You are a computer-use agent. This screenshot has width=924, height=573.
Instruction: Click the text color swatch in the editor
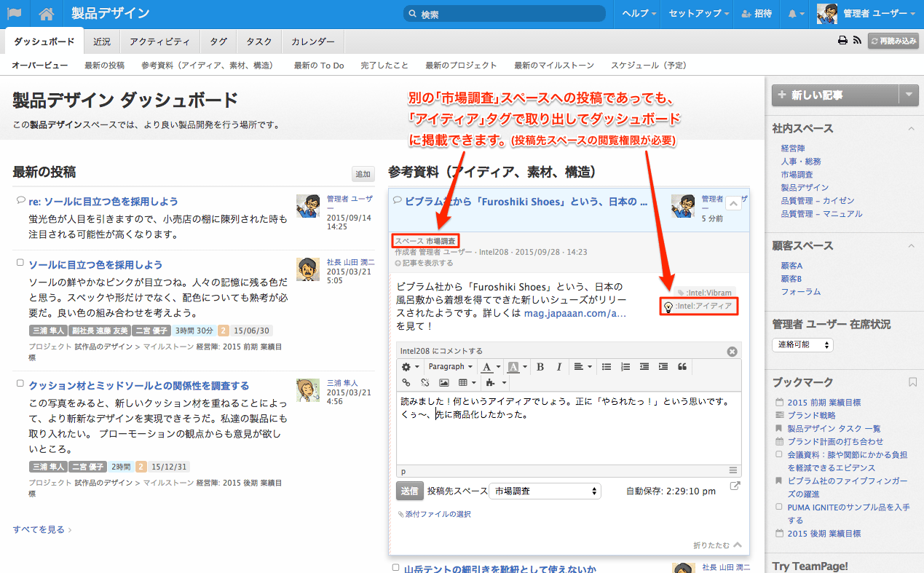pyautogui.click(x=487, y=367)
